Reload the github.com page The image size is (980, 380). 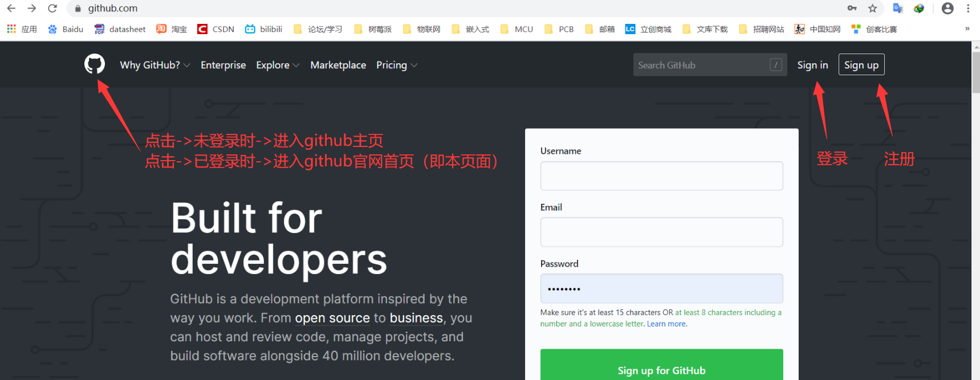point(52,9)
